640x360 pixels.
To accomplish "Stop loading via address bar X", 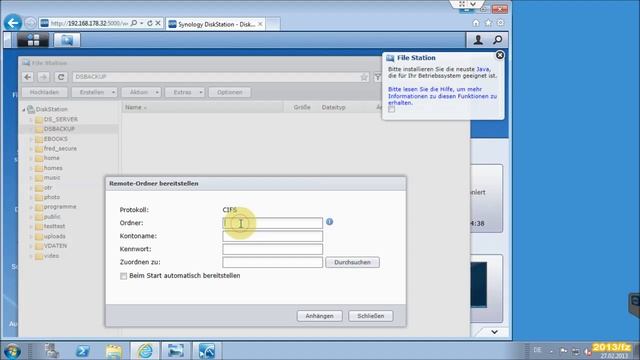I will pyautogui.click(x=158, y=23).
